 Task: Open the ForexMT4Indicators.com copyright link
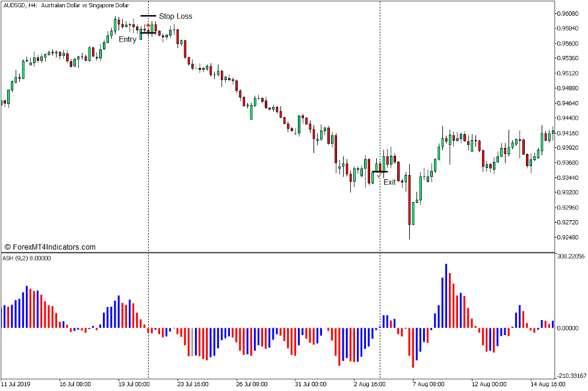[x=51, y=246]
